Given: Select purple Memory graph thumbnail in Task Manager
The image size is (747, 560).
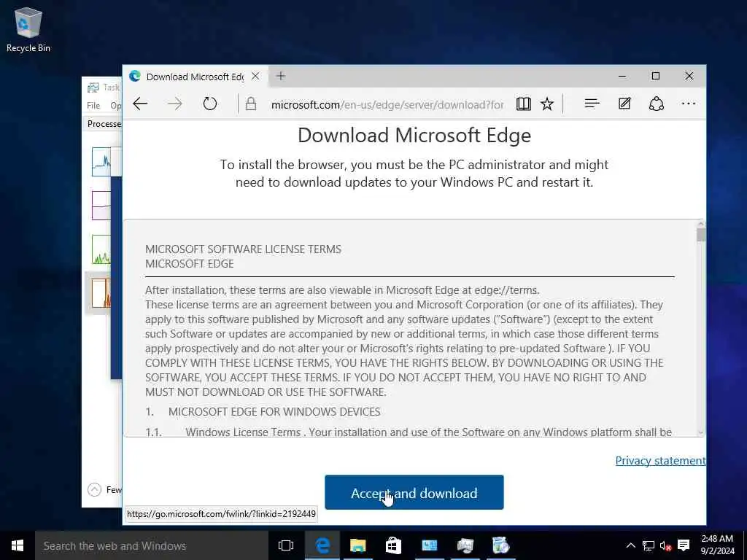Looking at the screenshot, I should pyautogui.click(x=101, y=205).
